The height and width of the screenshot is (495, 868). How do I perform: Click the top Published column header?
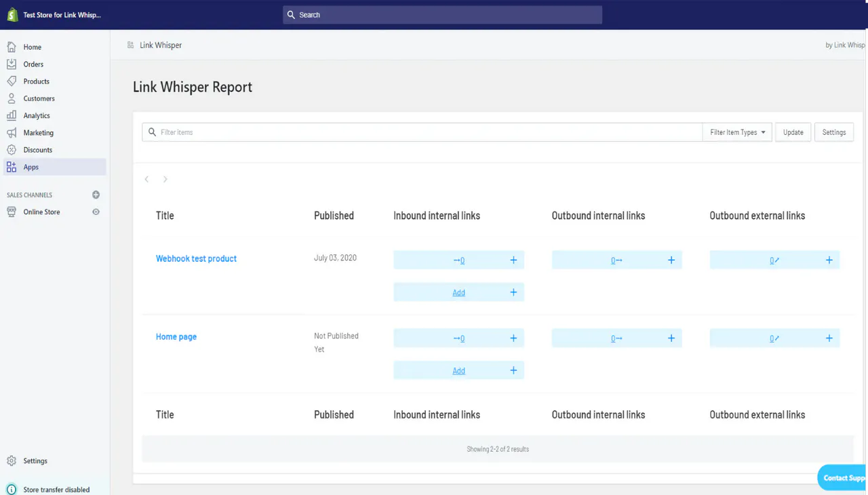click(334, 216)
